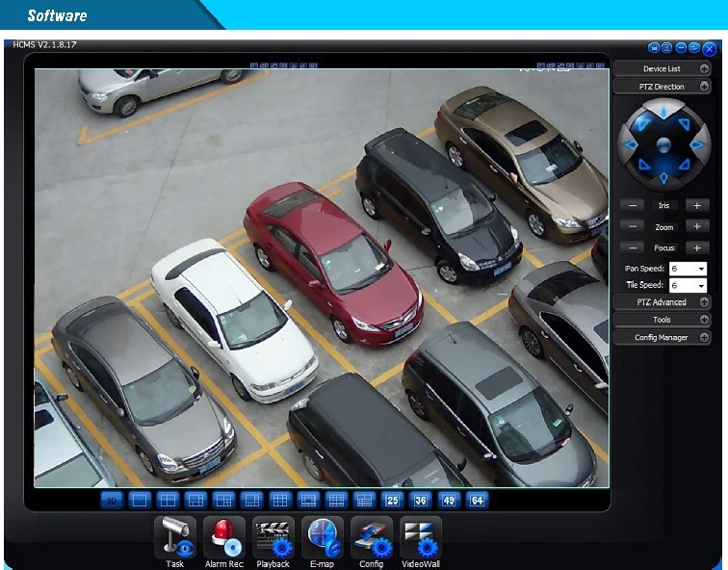Open the Alarm Rec module

pyautogui.click(x=224, y=538)
